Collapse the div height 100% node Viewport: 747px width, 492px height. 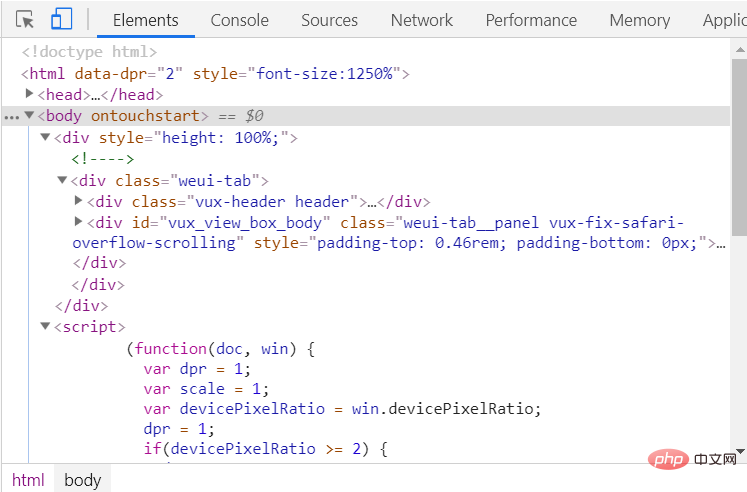[x=45, y=137]
